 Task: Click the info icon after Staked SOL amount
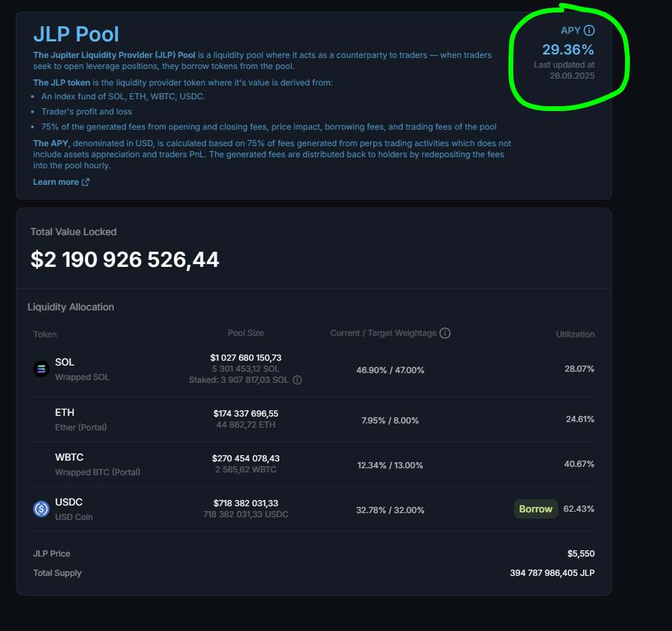pos(297,380)
